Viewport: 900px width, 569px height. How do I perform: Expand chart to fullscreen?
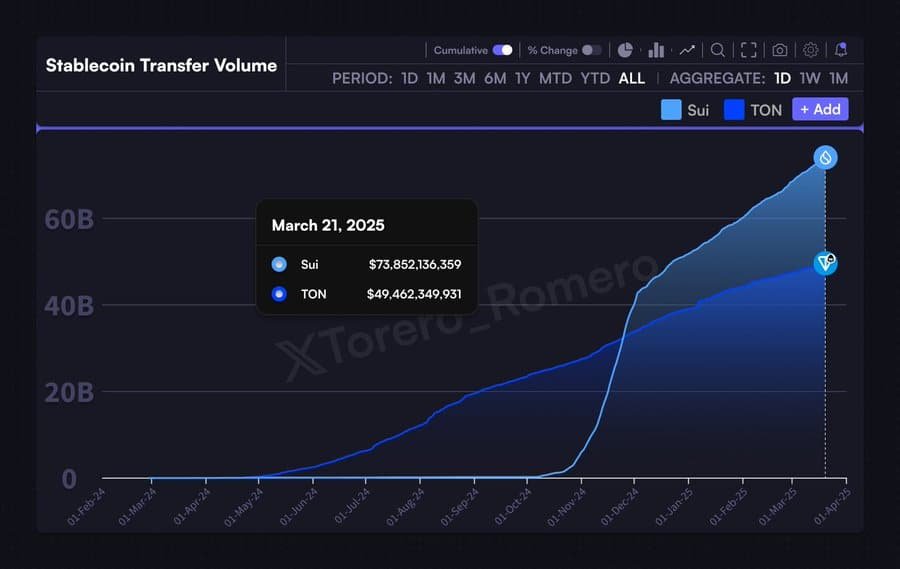tap(749, 50)
